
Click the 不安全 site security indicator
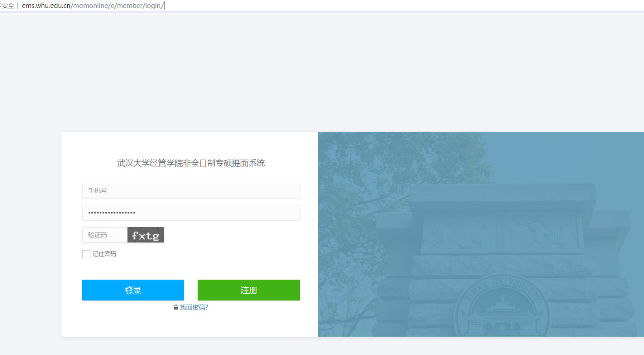(x=7, y=6)
